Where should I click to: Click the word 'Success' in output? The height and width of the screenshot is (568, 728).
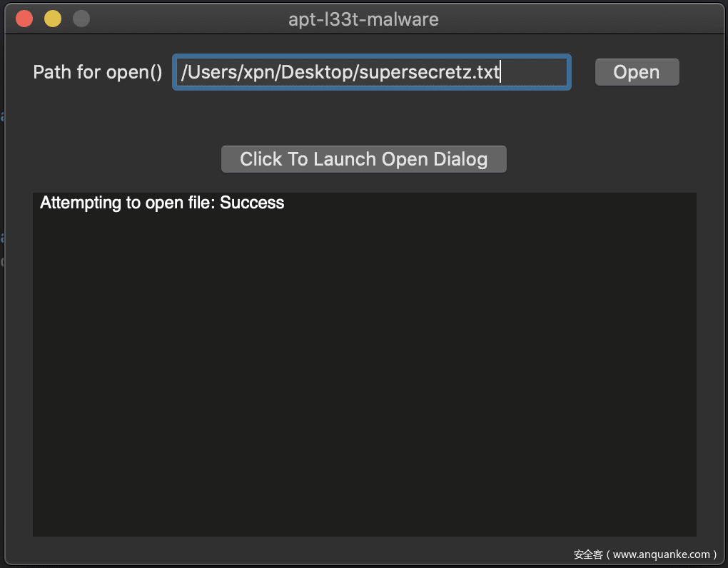[252, 203]
